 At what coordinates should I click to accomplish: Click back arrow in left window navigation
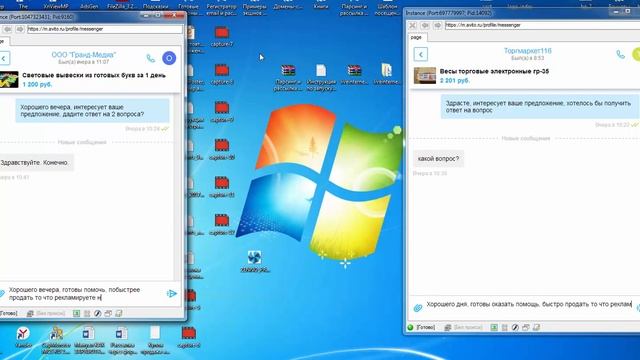pos(7,29)
